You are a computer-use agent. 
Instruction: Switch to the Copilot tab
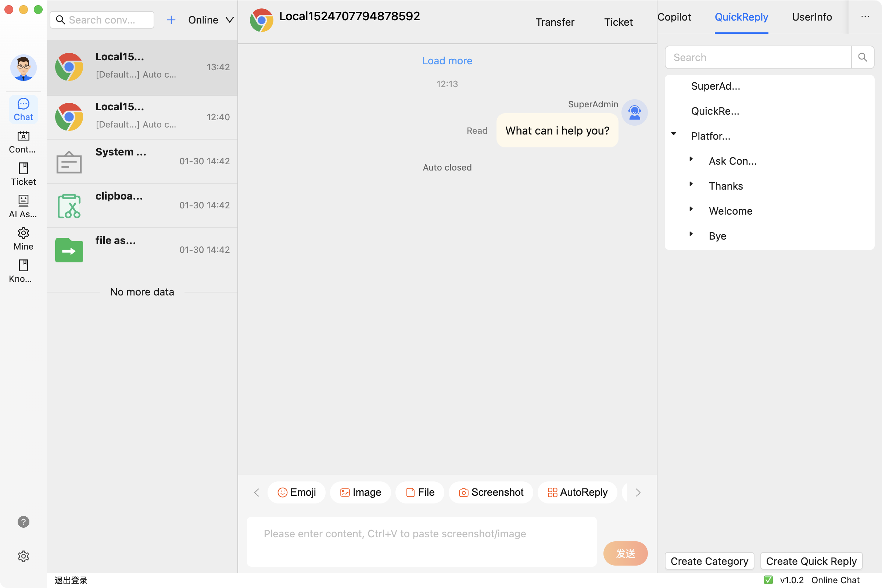point(674,17)
